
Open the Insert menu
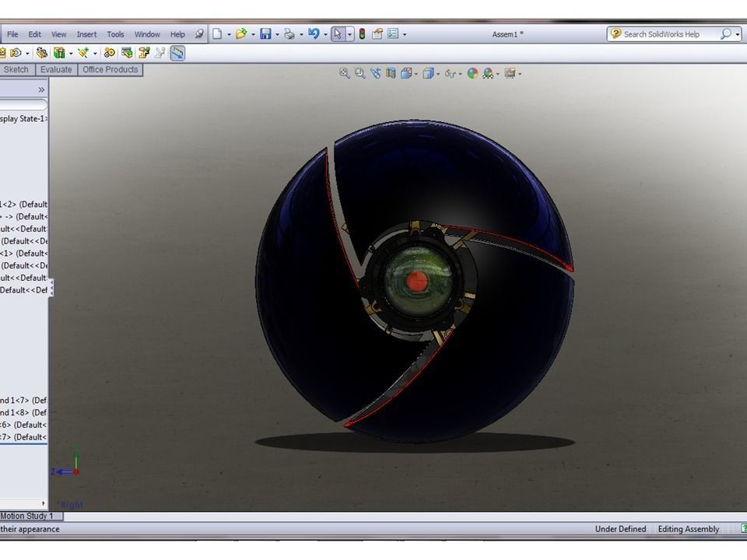[x=86, y=34]
